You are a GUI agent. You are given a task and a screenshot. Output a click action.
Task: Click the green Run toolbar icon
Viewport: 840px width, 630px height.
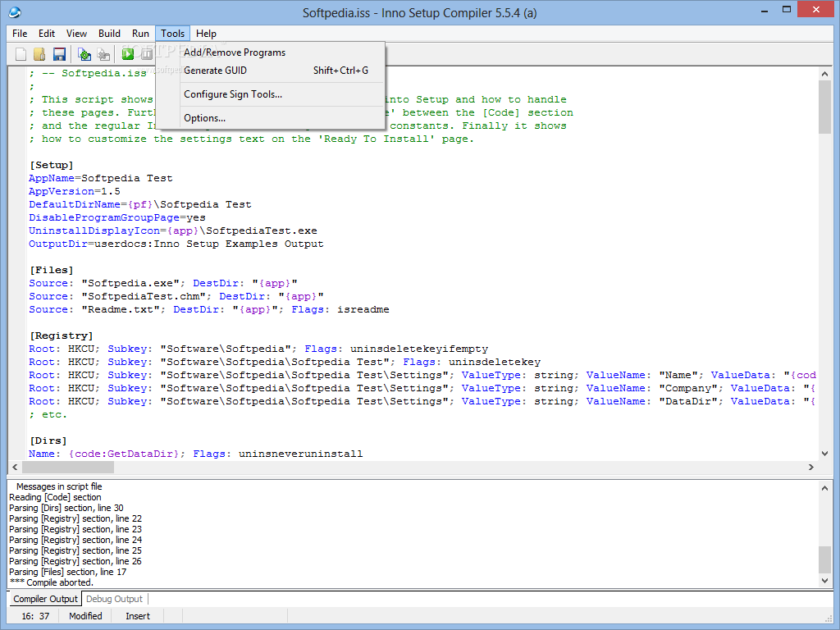[x=128, y=53]
